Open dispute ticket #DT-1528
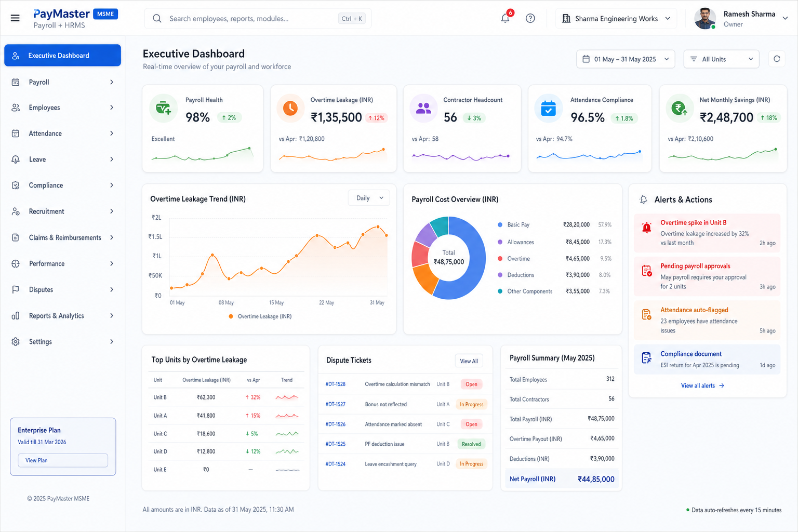This screenshot has height=532, width=798. 335,384
